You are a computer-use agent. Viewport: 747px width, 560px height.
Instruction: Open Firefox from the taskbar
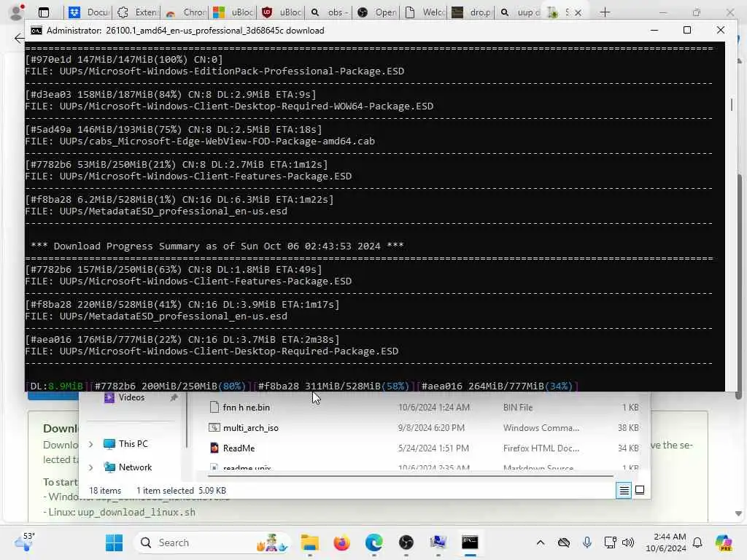341,542
